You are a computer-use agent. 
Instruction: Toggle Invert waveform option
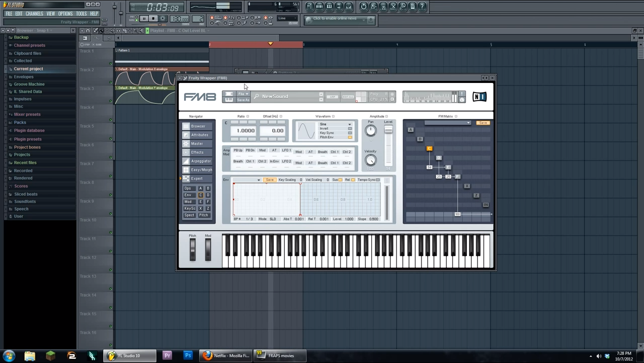pyautogui.click(x=350, y=129)
